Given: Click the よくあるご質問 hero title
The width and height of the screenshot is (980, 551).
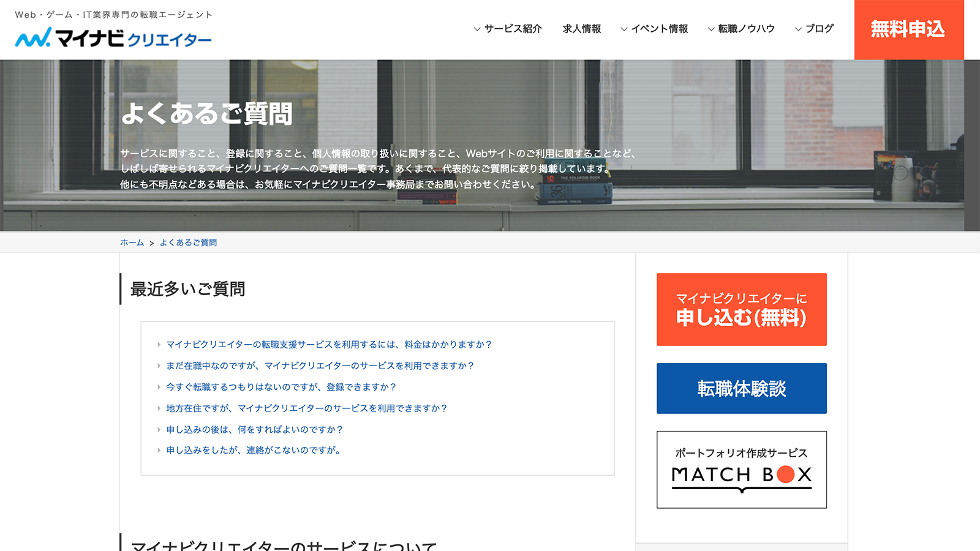Looking at the screenshot, I should coord(207,114).
